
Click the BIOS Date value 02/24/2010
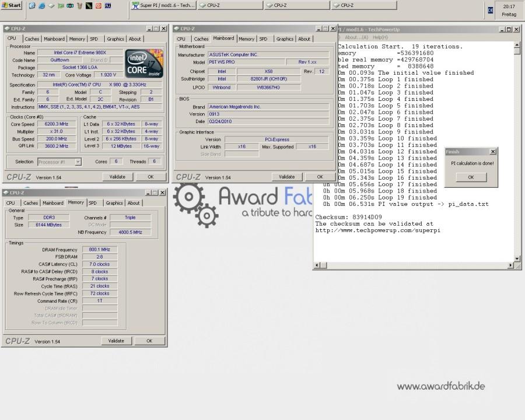point(268,121)
